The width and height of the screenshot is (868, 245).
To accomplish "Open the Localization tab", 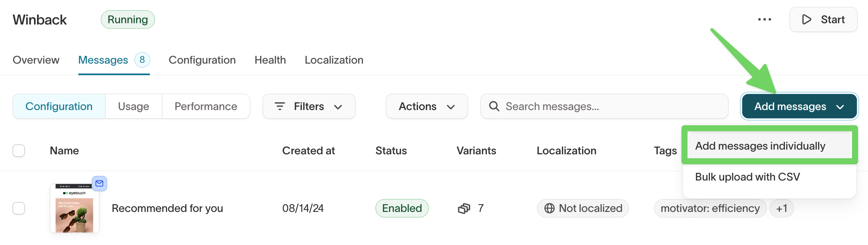I will point(334,60).
